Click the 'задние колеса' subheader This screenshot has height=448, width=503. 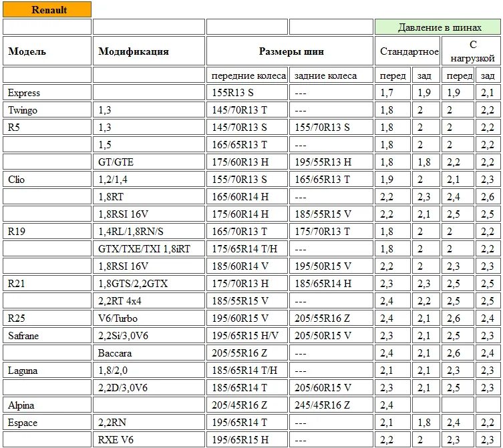(331, 75)
